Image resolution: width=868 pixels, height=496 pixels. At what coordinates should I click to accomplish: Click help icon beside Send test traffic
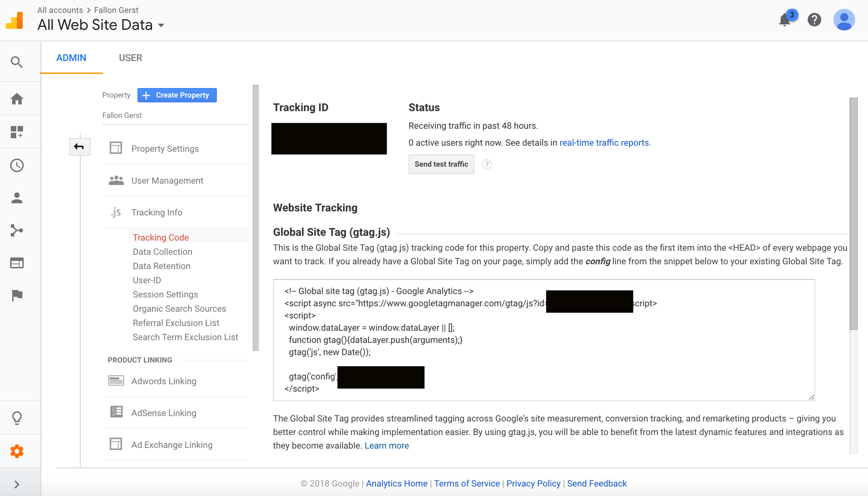tap(487, 164)
